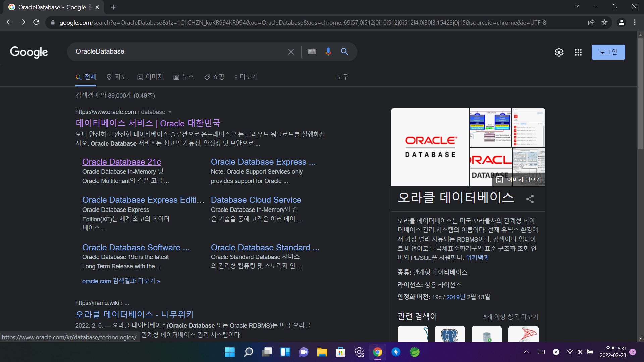Open the Google apps grid
This screenshot has width=644, height=362.
coord(578,52)
